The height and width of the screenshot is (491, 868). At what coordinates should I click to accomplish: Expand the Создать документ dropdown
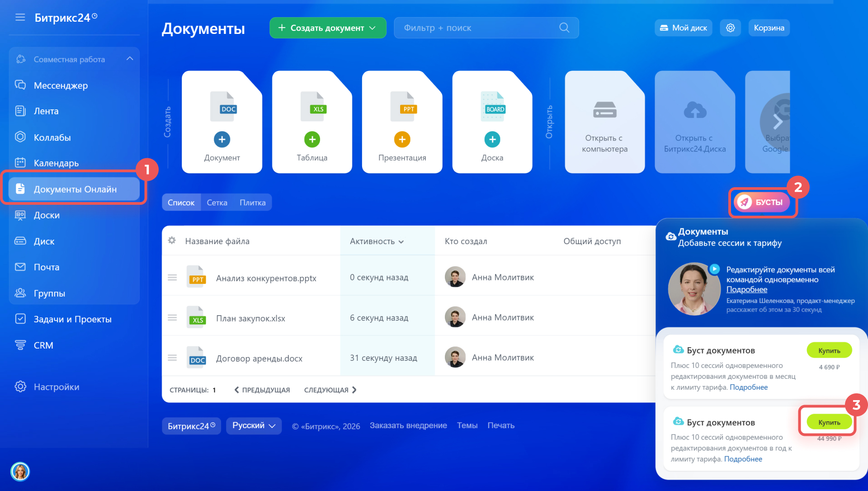[x=373, y=28]
